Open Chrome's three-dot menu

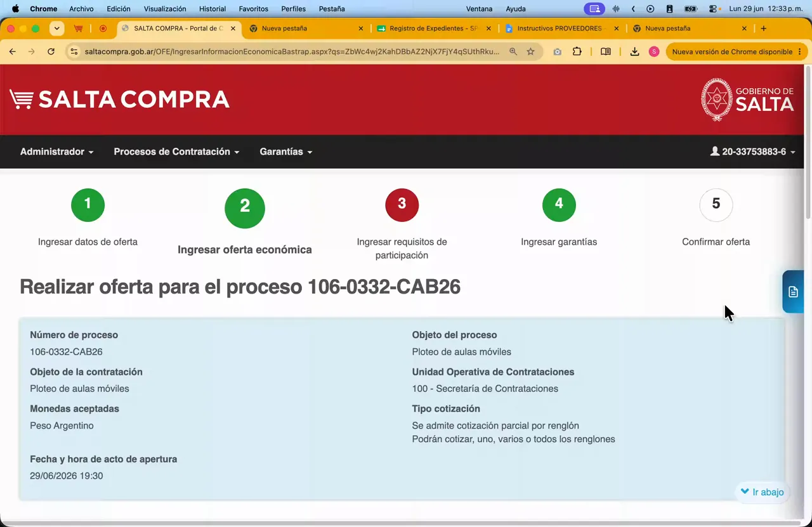click(800, 51)
